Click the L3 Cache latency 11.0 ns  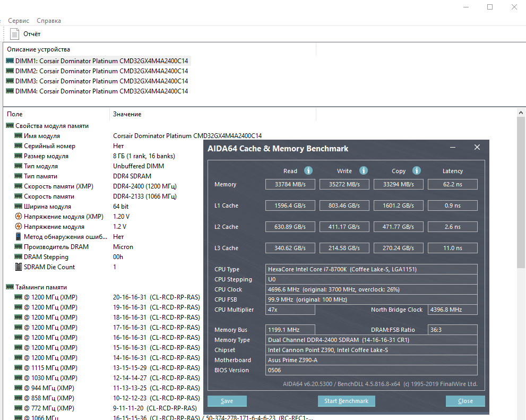[x=453, y=248]
